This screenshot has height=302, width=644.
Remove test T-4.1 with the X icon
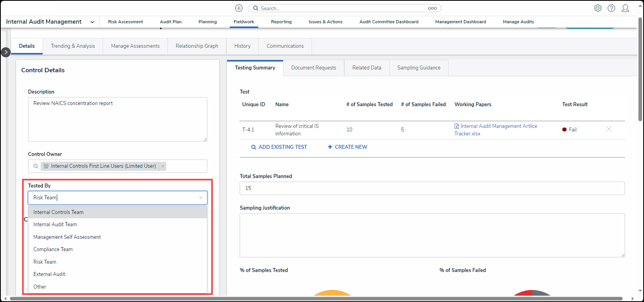608,129
